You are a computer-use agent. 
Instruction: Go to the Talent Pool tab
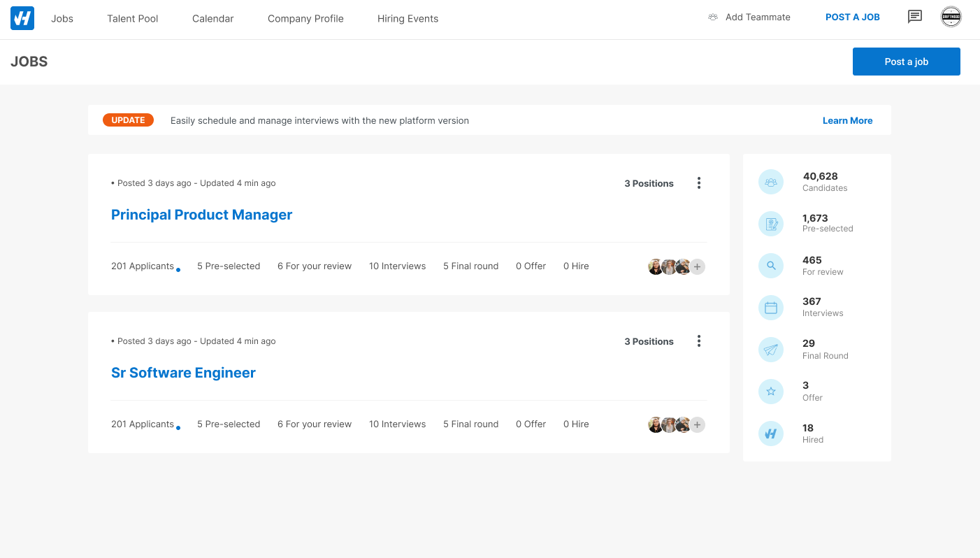pos(133,19)
